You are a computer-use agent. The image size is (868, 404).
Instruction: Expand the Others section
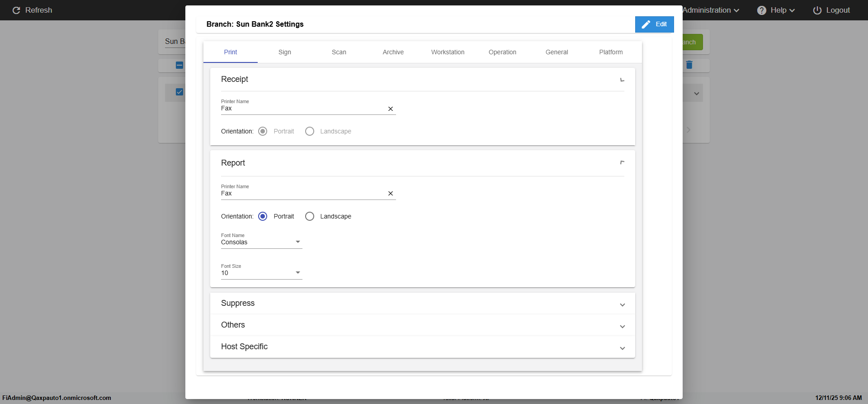pos(622,327)
